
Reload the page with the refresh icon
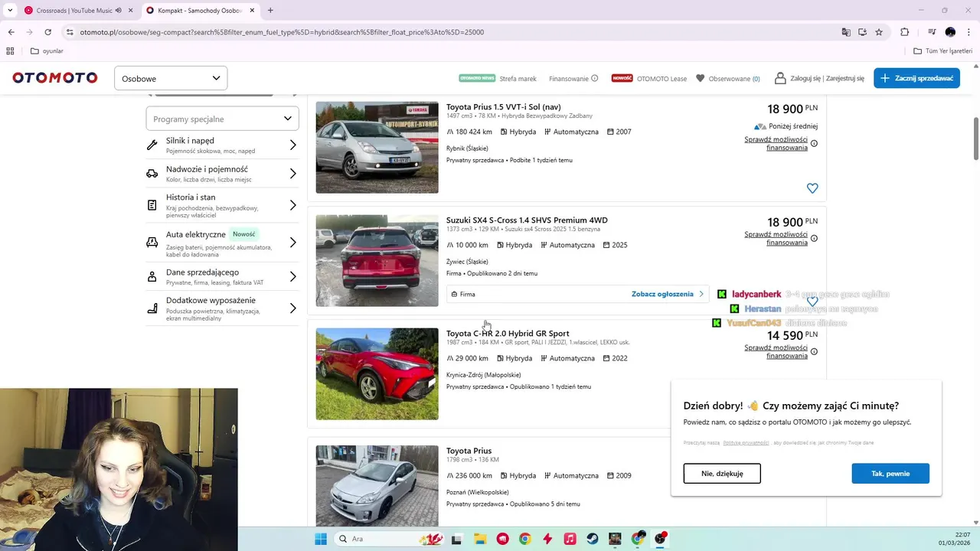point(47,32)
